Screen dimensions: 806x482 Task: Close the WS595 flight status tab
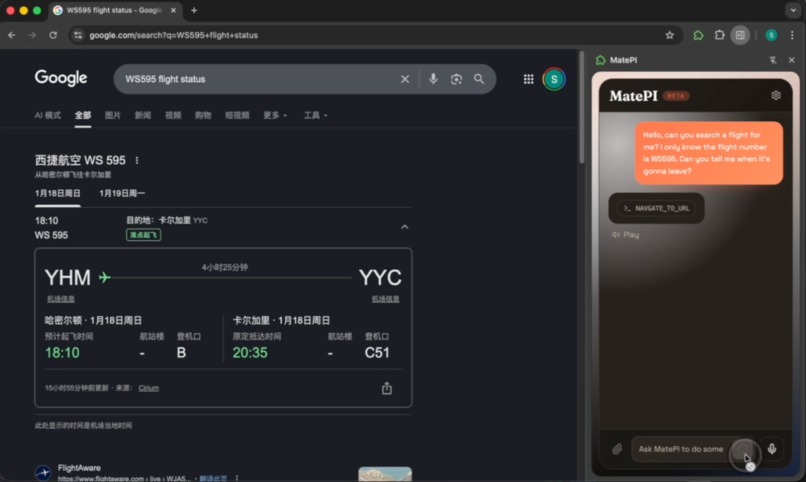173,10
